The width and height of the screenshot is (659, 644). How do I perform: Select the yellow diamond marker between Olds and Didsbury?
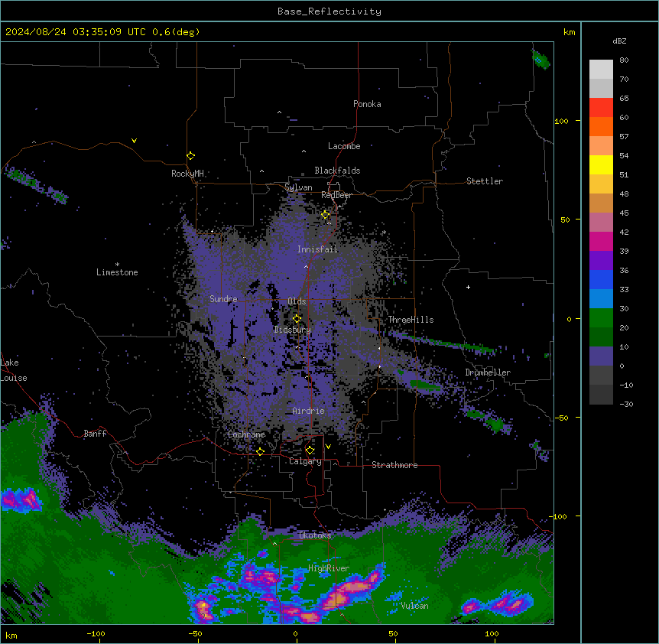[297, 318]
